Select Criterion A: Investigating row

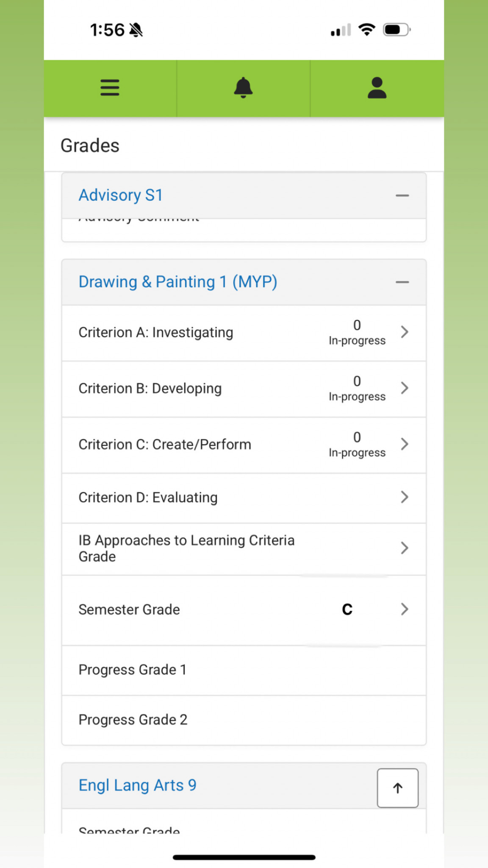(156, 333)
